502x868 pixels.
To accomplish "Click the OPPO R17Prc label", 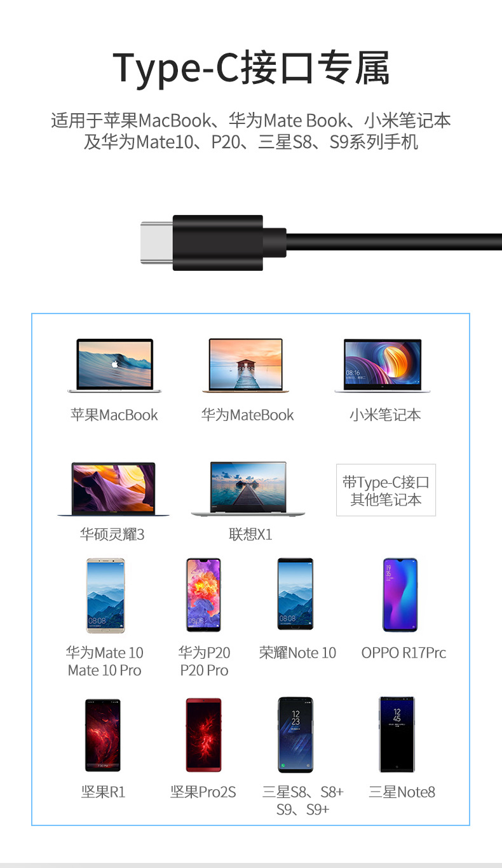I will click(404, 653).
